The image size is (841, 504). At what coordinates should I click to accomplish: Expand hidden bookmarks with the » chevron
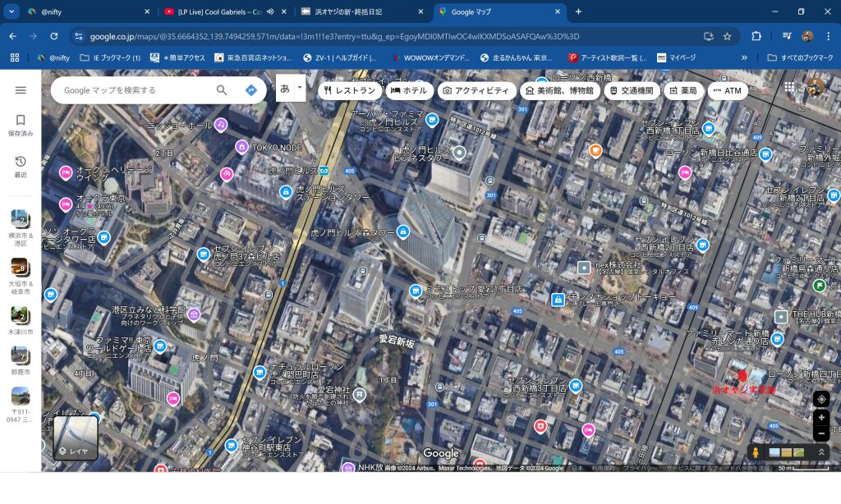coord(744,57)
